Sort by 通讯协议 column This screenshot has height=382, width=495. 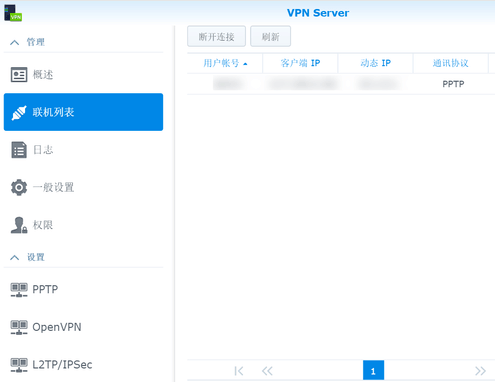pyautogui.click(x=451, y=63)
